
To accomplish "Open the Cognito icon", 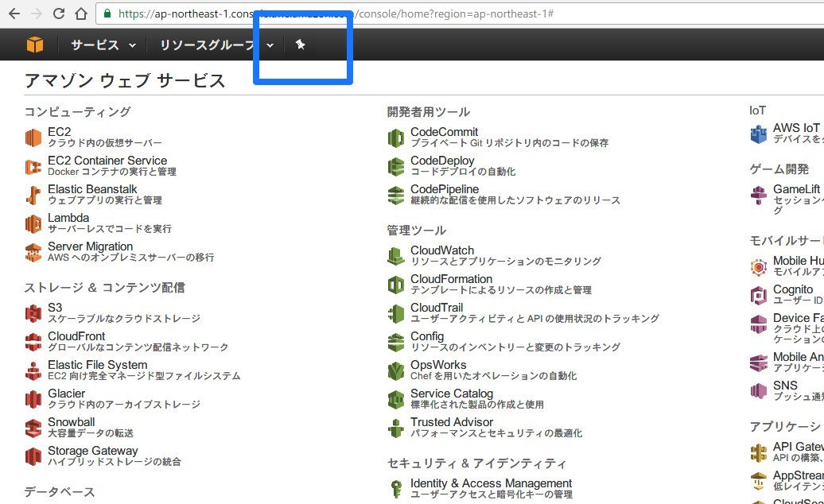I will [x=758, y=296].
